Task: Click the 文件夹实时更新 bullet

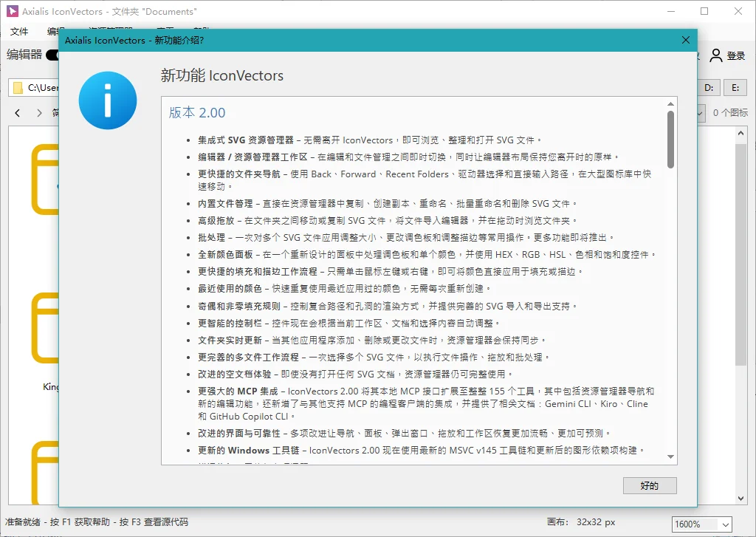Action: (372, 340)
